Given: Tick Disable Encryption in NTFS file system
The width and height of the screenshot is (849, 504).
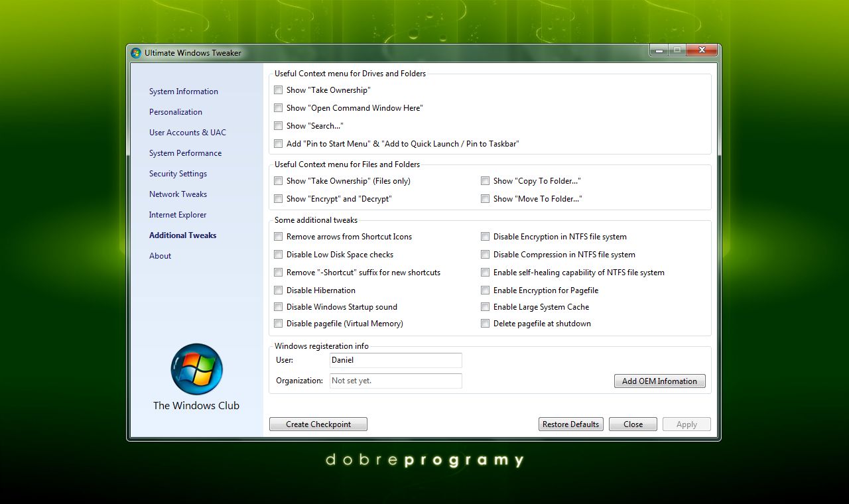Looking at the screenshot, I should tap(486, 237).
